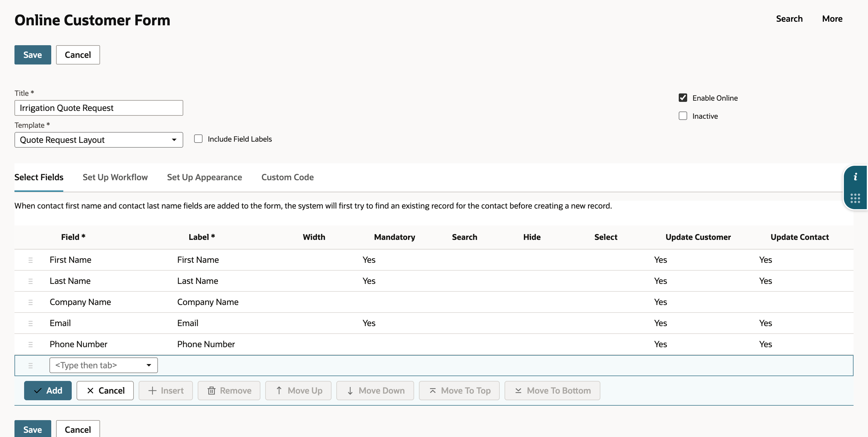Click Mandatory Yes in the First Name row
Screen dimensions: 868x437
click(369, 260)
